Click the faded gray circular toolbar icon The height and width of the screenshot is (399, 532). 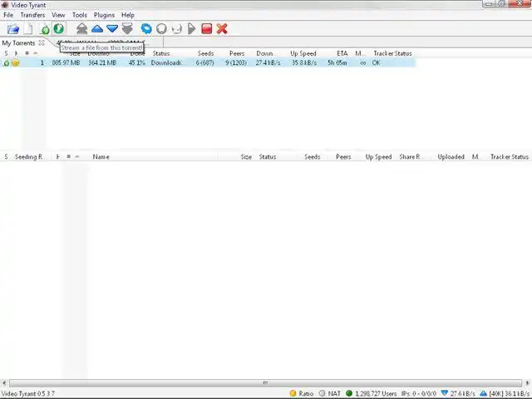176,29
